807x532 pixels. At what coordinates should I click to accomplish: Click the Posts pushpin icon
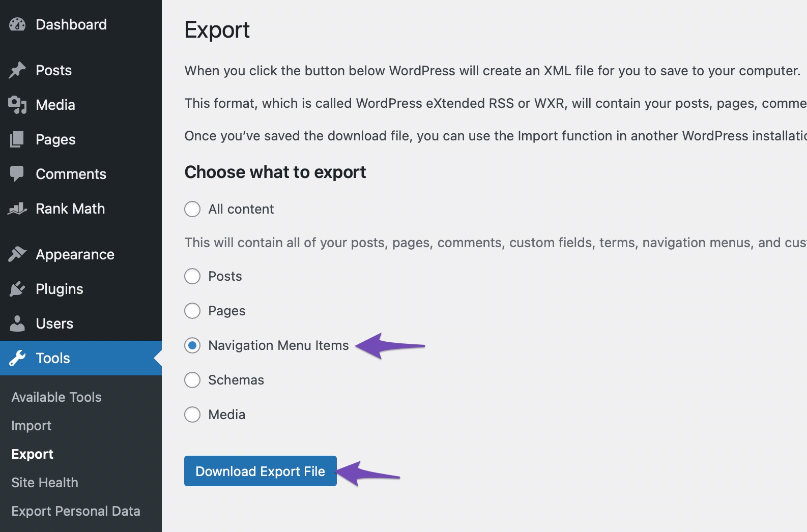point(17,70)
